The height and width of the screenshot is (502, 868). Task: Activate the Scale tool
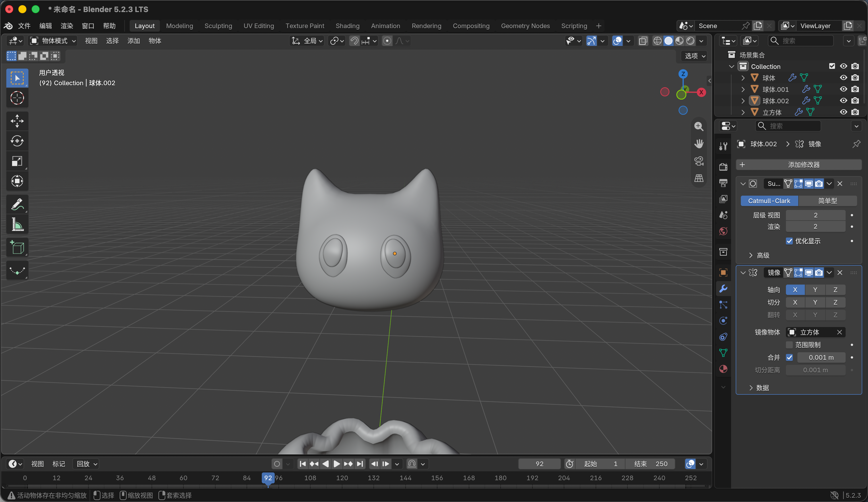click(17, 161)
